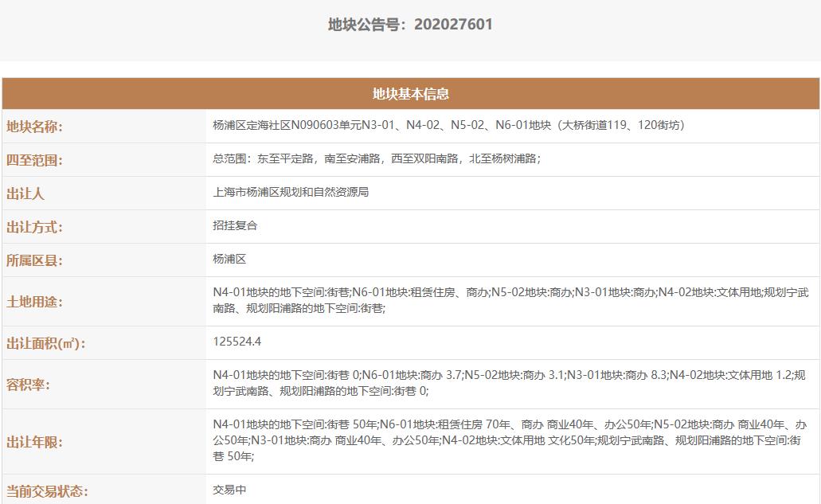Select the 所属区县 row label
Screen dimensions: 821x504
tap(34, 260)
